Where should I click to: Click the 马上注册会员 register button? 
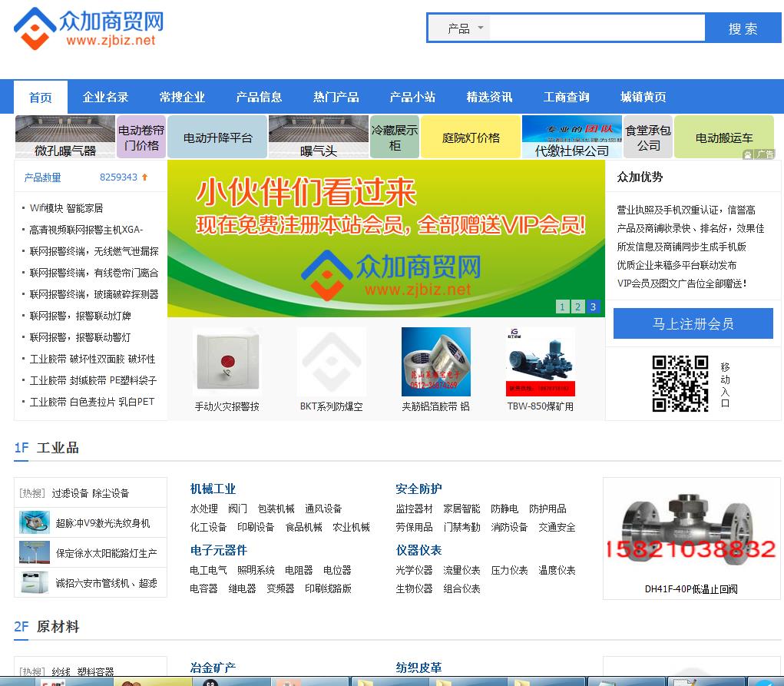(x=693, y=323)
